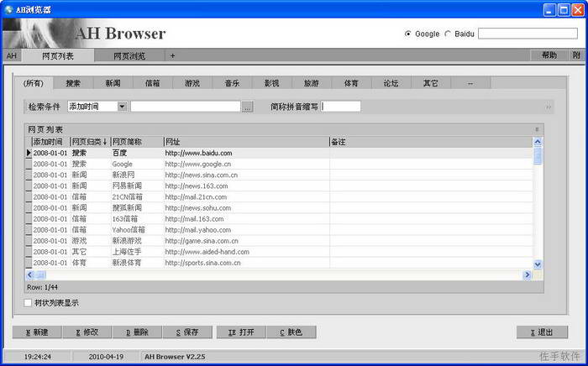This screenshot has width=588, height=366.
Task: Switch to the 网页列表 tab
Action: [x=58, y=55]
